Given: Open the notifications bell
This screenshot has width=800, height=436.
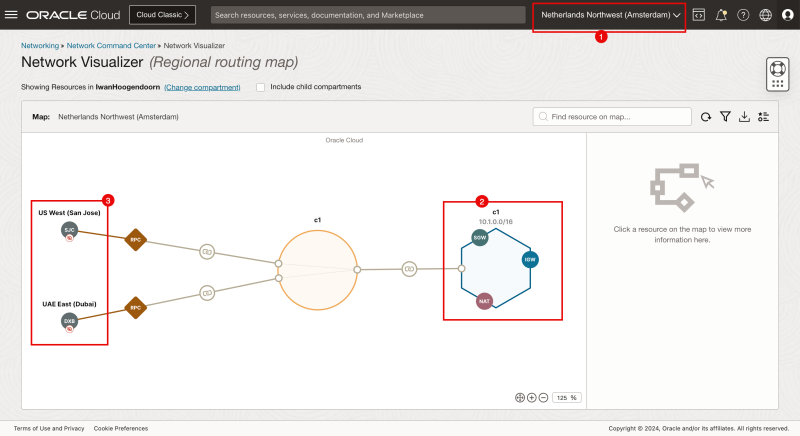Looking at the screenshot, I should pyautogui.click(x=721, y=15).
